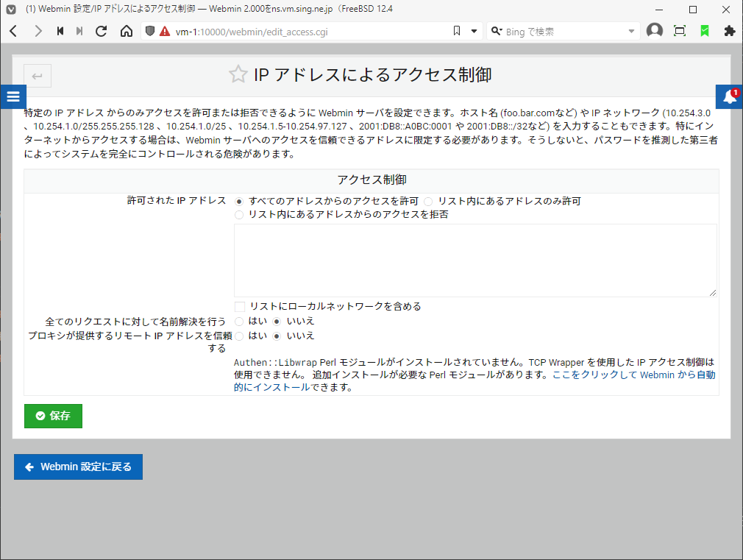Select はい for trusting proxy IP
The height and width of the screenshot is (560, 743).
(x=239, y=336)
